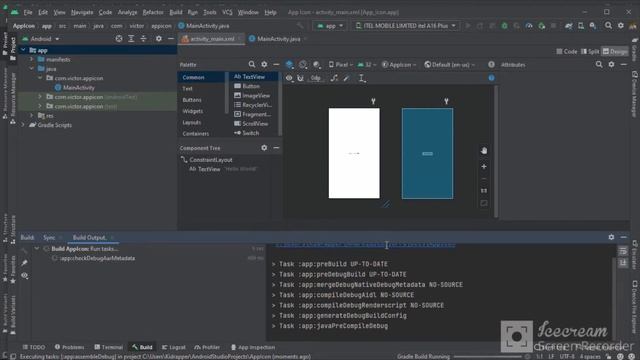Image resolution: width=640 pixels, height=360 pixels.
Task: Collapse the app module tree node
Action: (23, 50)
